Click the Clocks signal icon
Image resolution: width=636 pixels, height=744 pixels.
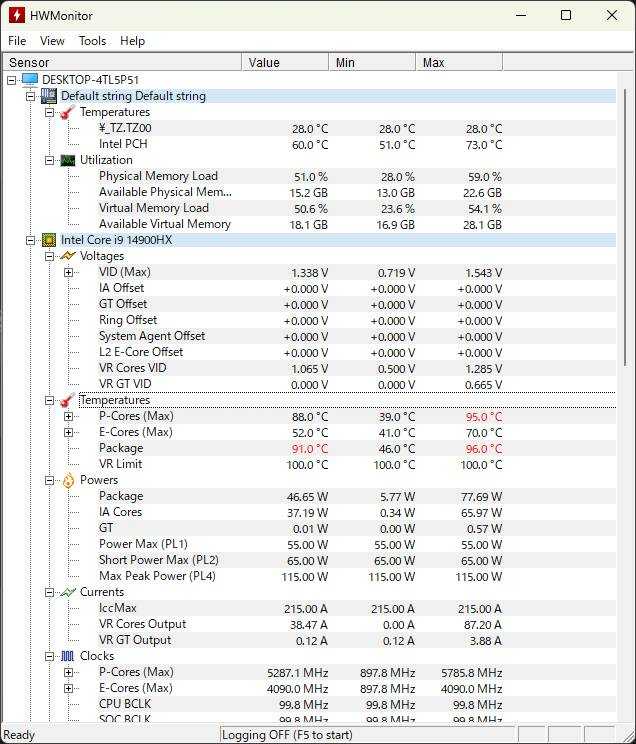point(67,656)
